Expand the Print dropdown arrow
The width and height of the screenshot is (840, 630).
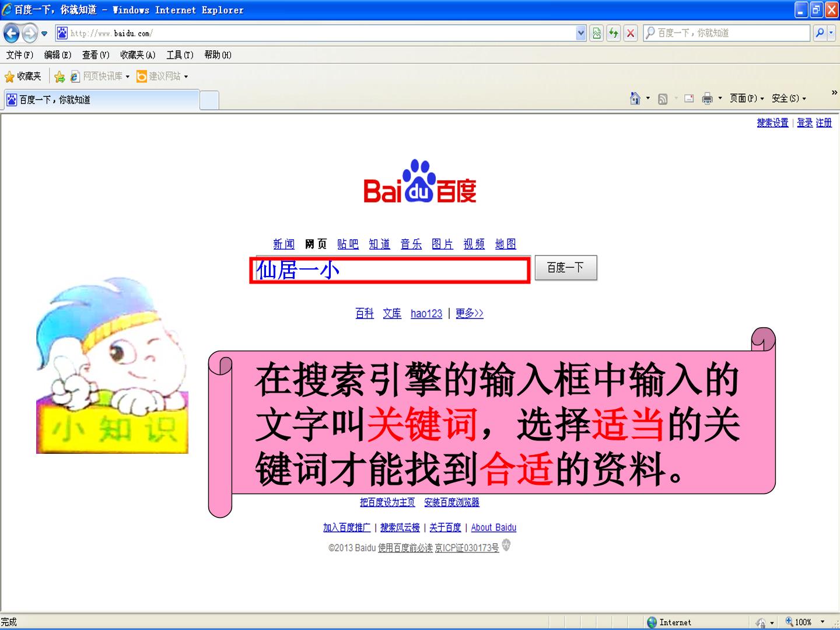click(x=720, y=99)
